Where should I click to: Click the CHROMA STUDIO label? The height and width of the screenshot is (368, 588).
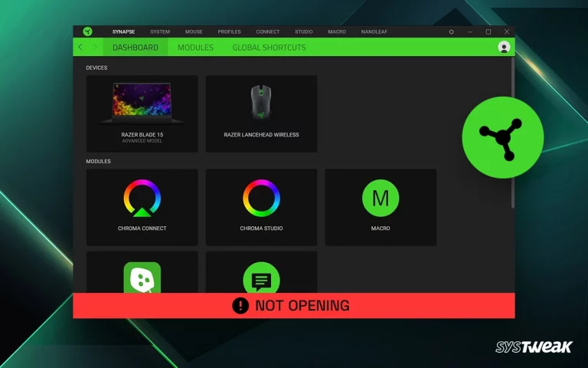[x=261, y=228]
